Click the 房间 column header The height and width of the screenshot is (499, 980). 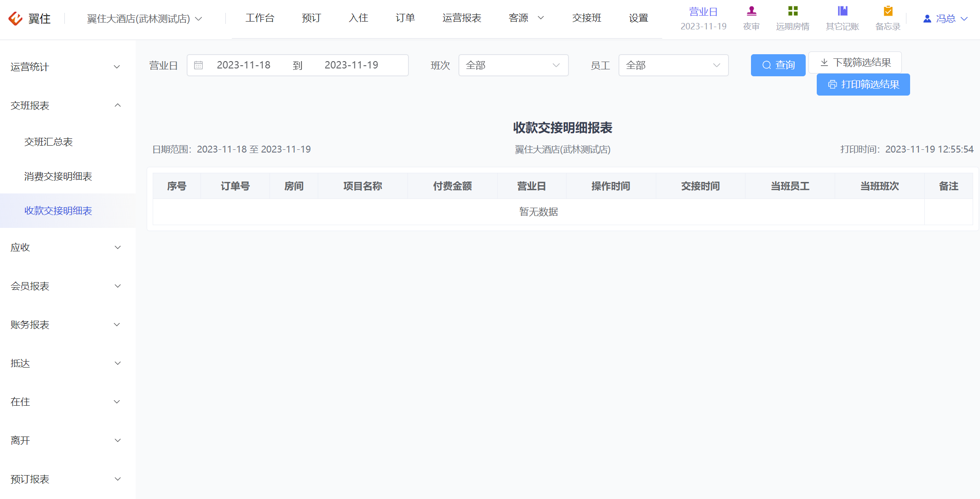(x=294, y=186)
